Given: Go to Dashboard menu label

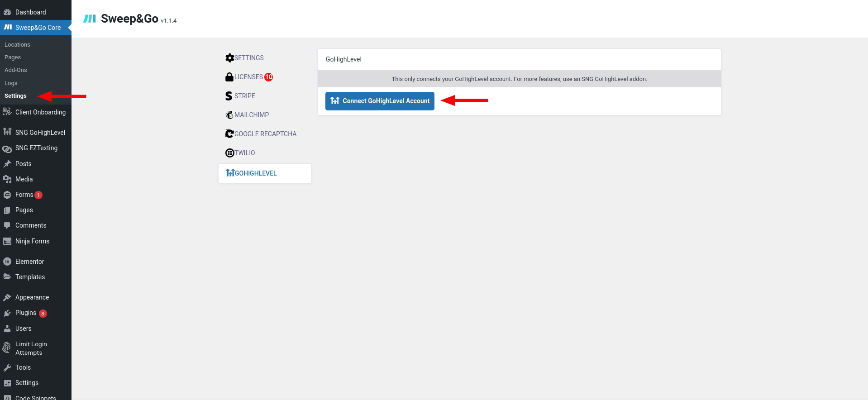Looking at the screenshot, I should point(30,12).
